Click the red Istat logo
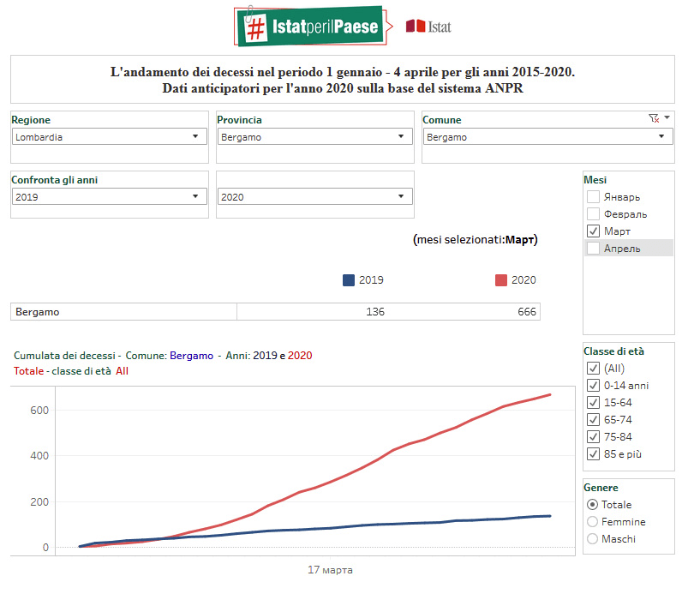This screenshot has height=600, width=700. click(428, 27)
